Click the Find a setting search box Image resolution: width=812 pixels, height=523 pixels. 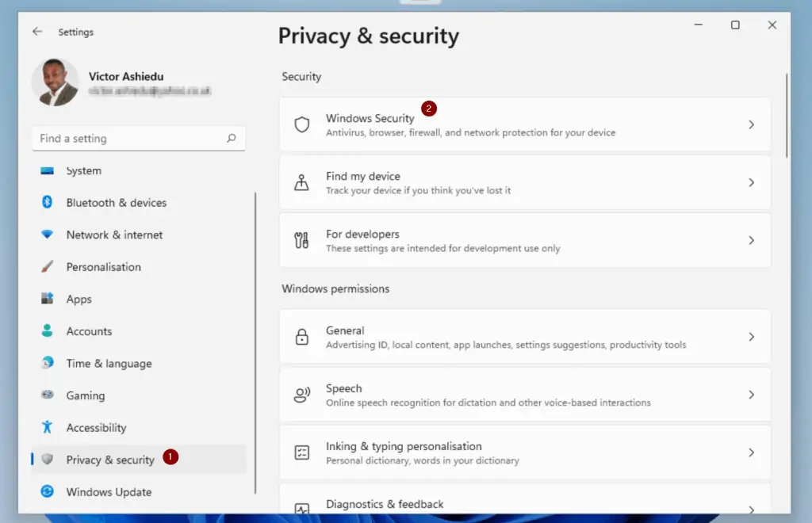click(139, 138)
